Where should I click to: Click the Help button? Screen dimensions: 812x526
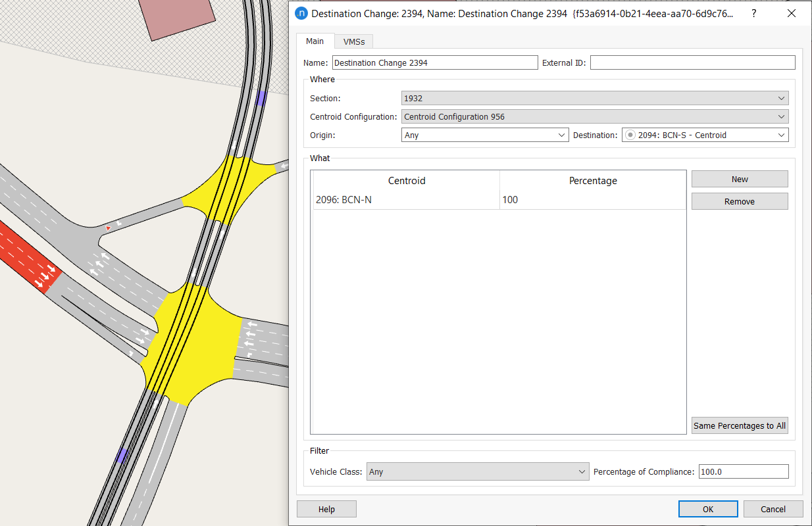coord(326,509)
